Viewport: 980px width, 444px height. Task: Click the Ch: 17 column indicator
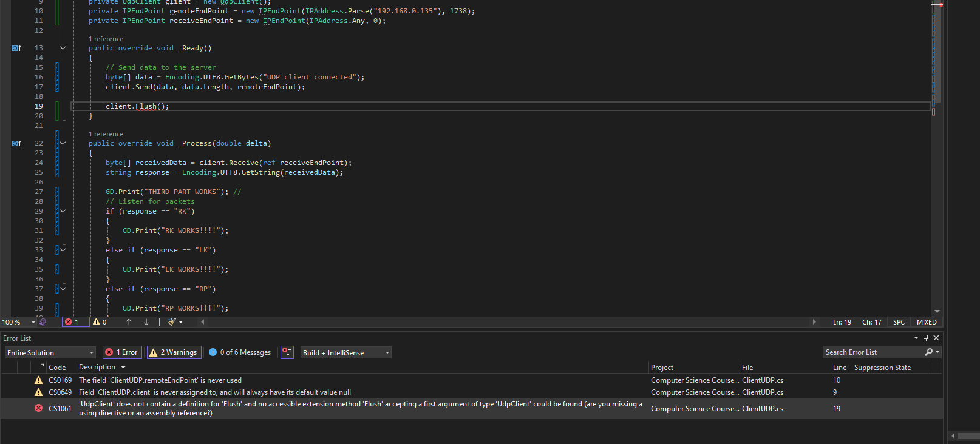tap(872, 322)
